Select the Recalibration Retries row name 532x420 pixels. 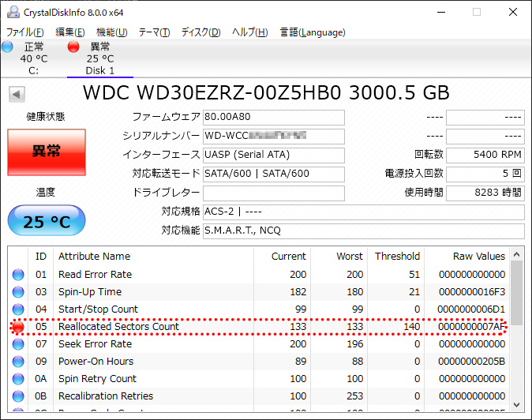click(106, 396)
